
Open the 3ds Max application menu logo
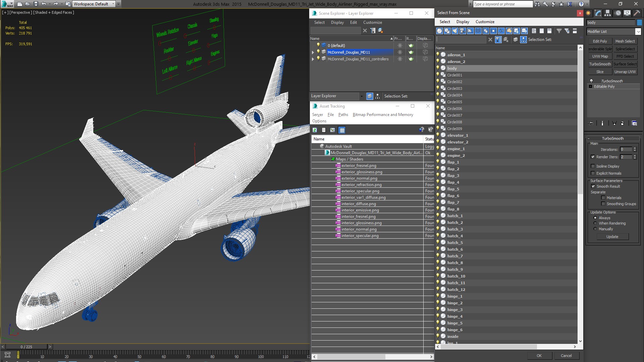(x=7, y=4)
